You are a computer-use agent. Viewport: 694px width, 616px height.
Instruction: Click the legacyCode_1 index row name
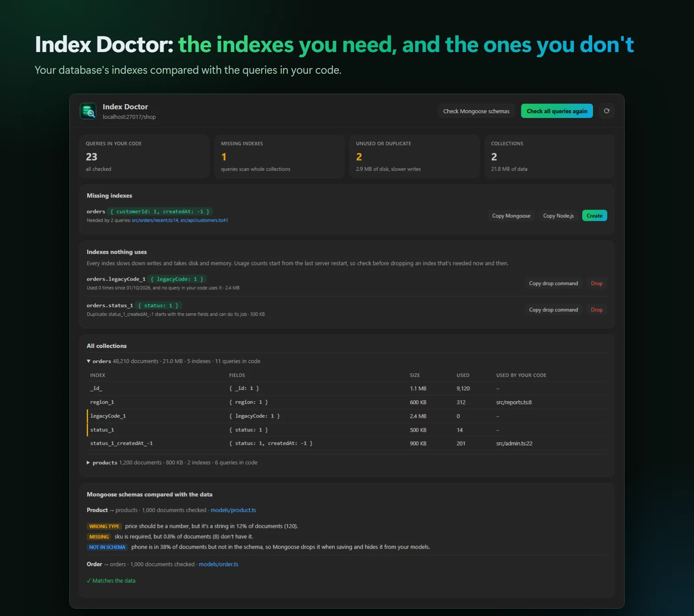pyautogui.click(x=108, y=416)
